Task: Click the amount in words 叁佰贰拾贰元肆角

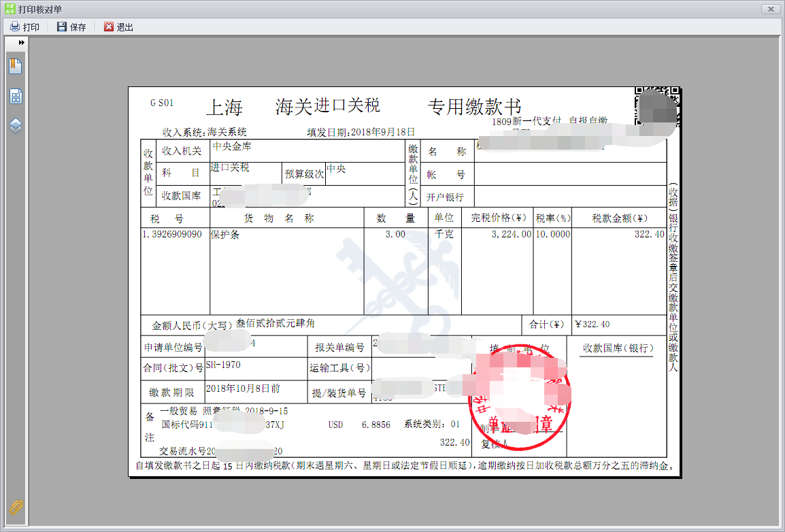Action: 275,323
